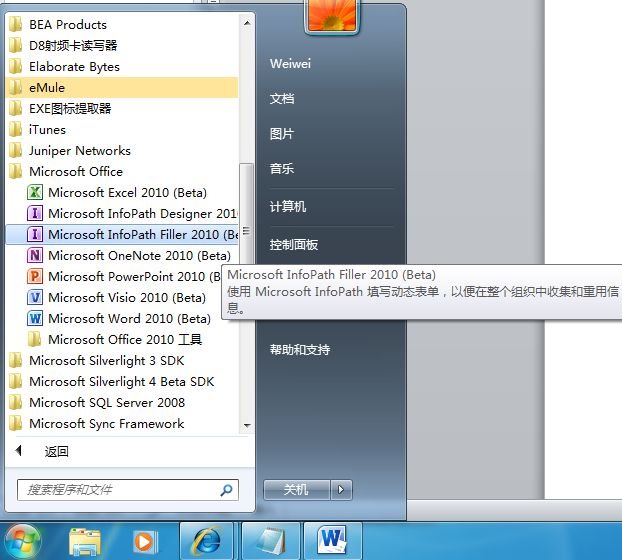This screenshot has height=560, width=622.
Task: Select the Microsoft SQL Server 2008 label
Action: tap(107, 403)
